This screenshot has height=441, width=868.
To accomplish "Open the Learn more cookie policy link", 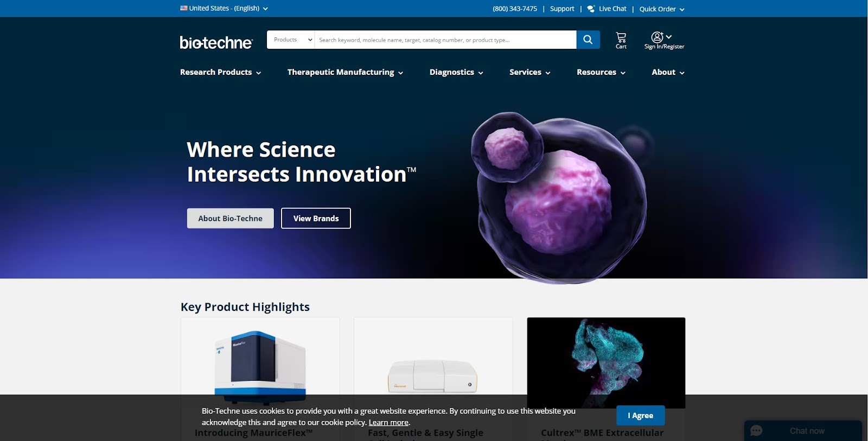I will [388, 423].
